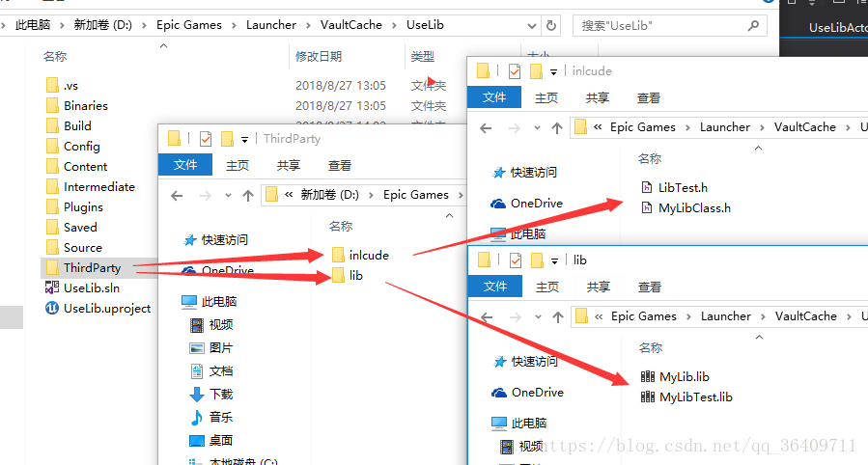Open 文件 tab in lib window
Image resolution: width=868 pixels, height=465 pixels.
tap(495, 287)
